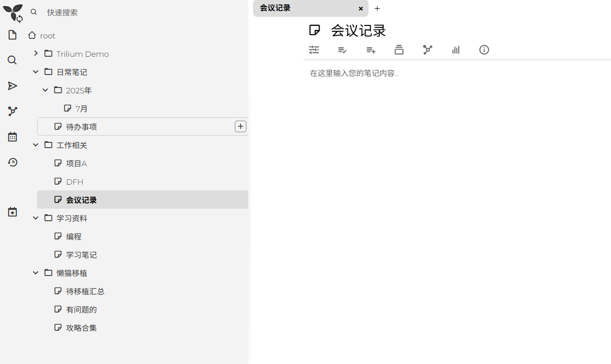This screenshot has height=364, width=611.
Task: Select the root tree node
Action: [x=48, y=36]
